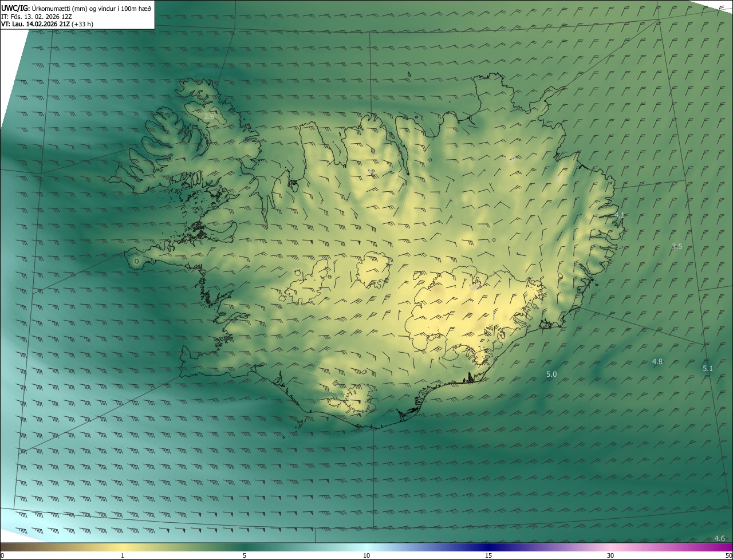
Task: Click the 1 tick label on the colorbar
Action: point(123,555)
